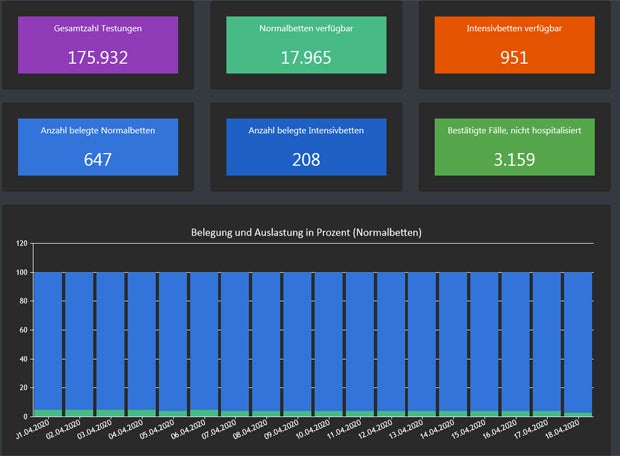Click the 60 label on the y-axis
Viewport: 620px width, 456px height.
tap(24, 329)
